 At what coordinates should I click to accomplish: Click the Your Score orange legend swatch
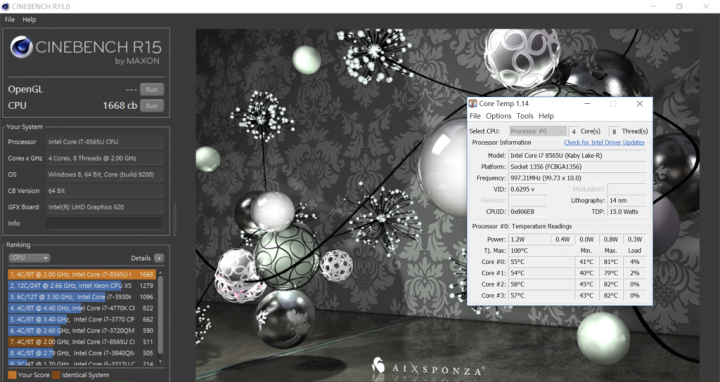pos(12,375)
